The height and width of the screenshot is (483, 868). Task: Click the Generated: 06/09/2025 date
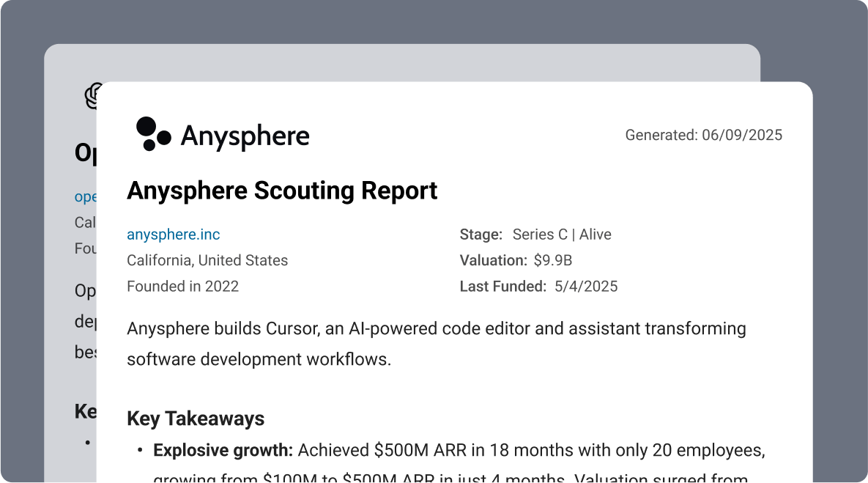pos(703,135)
